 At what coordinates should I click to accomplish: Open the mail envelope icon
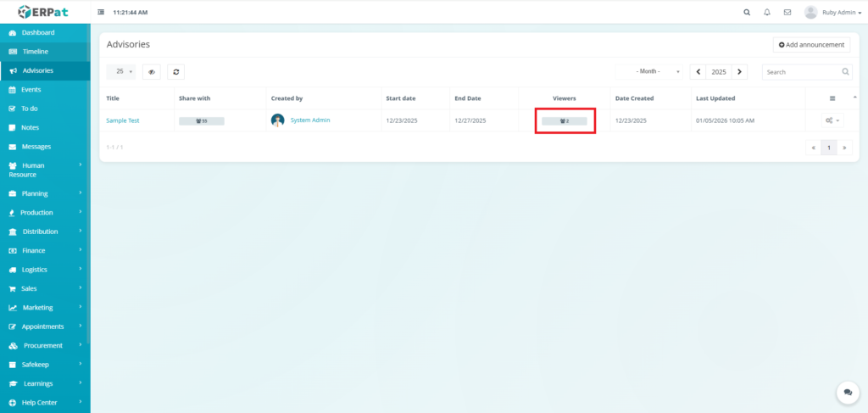(787, 13)
